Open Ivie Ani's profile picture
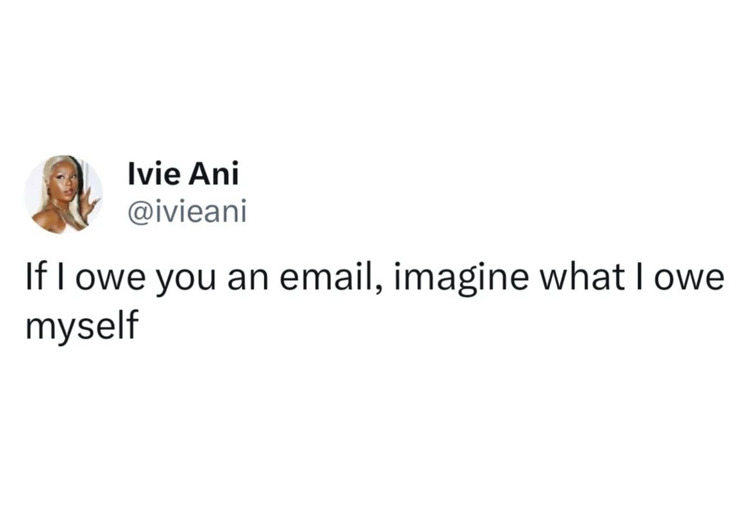The width and height of the screenshot is (756, 532). [x=63, y=194]
